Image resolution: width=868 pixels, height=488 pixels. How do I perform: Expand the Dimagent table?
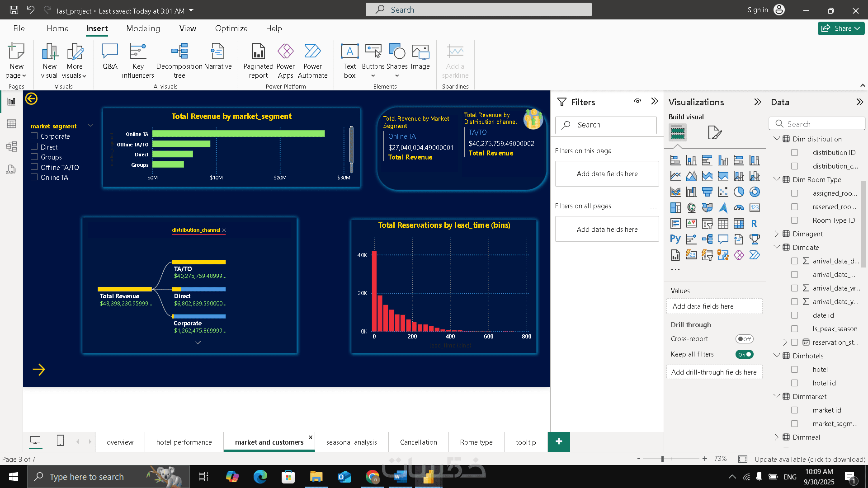click(777, 234)
